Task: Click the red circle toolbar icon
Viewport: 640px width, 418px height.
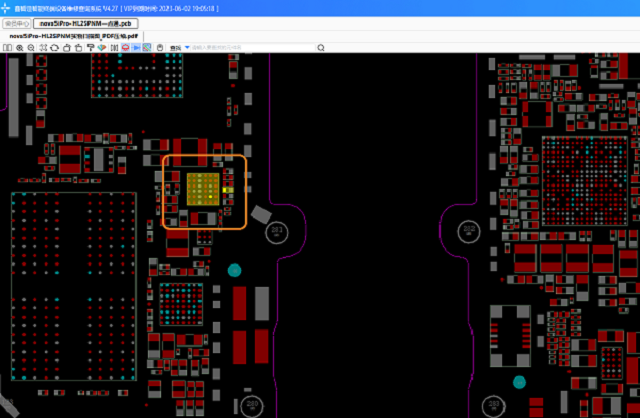Action: pyautogui.click(x=125, y=47)
